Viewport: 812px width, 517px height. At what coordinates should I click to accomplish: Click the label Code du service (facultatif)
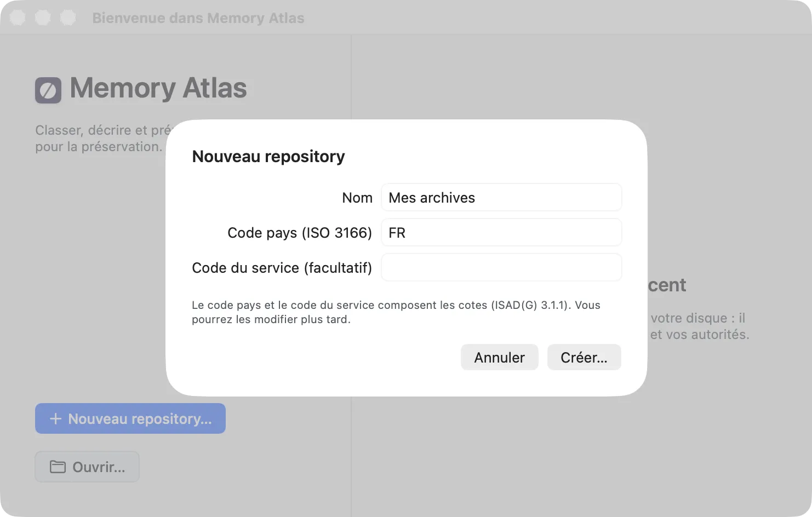point(282,268)
